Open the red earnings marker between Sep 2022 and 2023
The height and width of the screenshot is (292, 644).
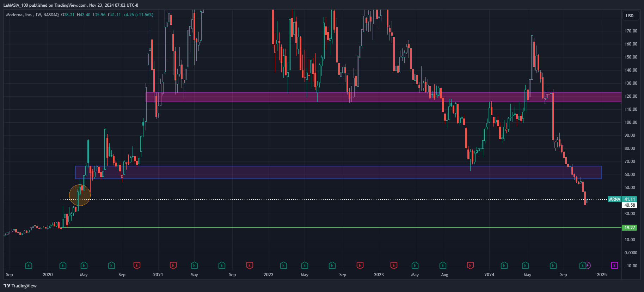point(360,265)
